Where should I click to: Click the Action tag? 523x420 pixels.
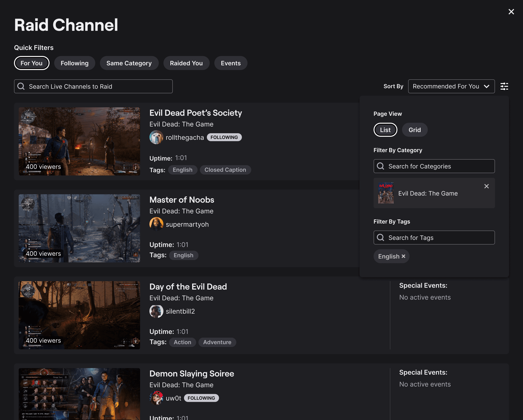click(182, 342)
